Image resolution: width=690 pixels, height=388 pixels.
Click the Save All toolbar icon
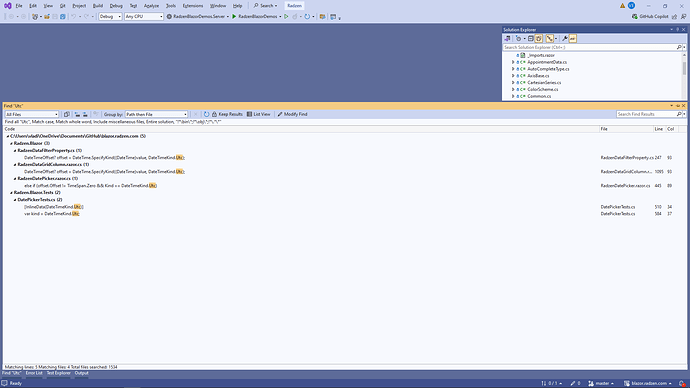[63, 16]
